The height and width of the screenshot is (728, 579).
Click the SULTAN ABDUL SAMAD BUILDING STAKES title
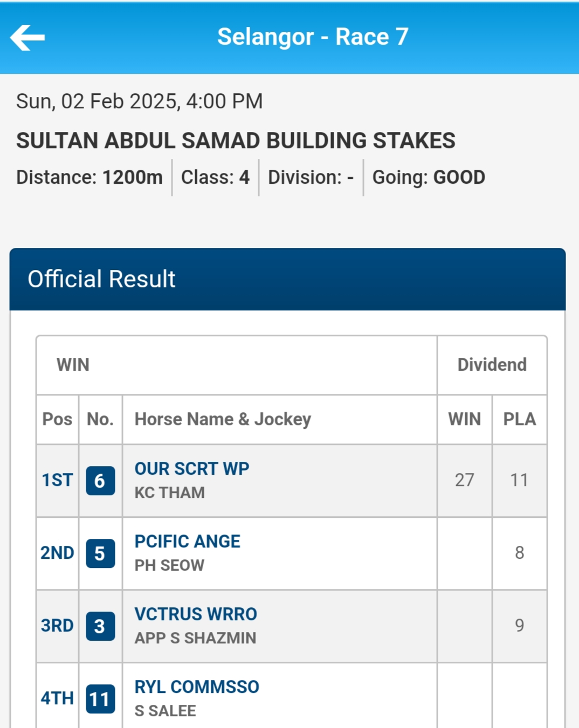point(236,141)
